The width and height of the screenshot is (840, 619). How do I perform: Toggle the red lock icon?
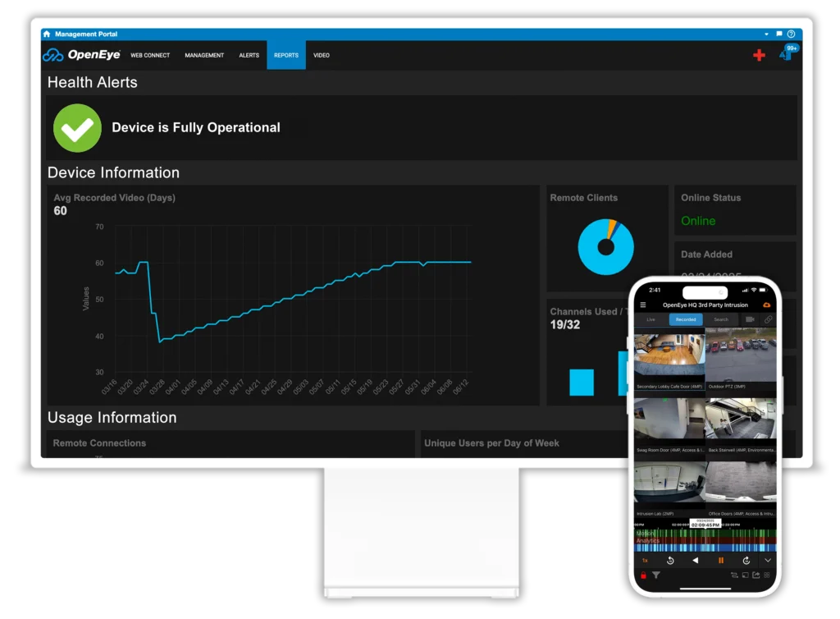[643, 575]
